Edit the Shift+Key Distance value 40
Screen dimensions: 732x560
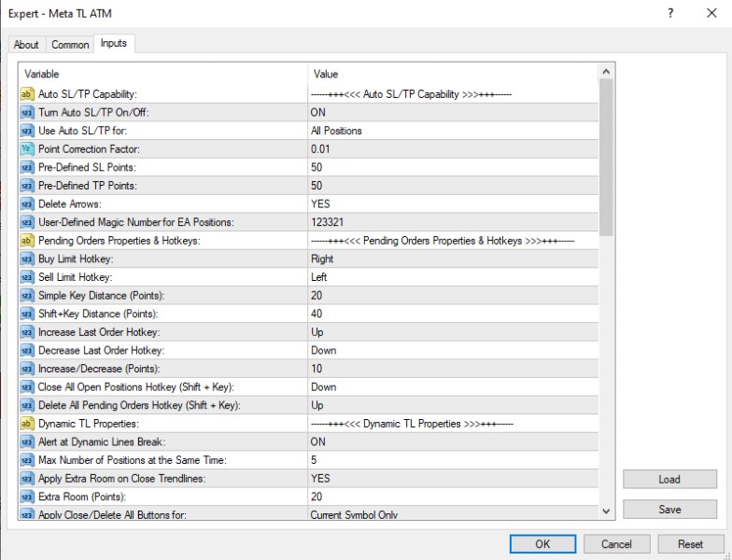pos(453,314)
